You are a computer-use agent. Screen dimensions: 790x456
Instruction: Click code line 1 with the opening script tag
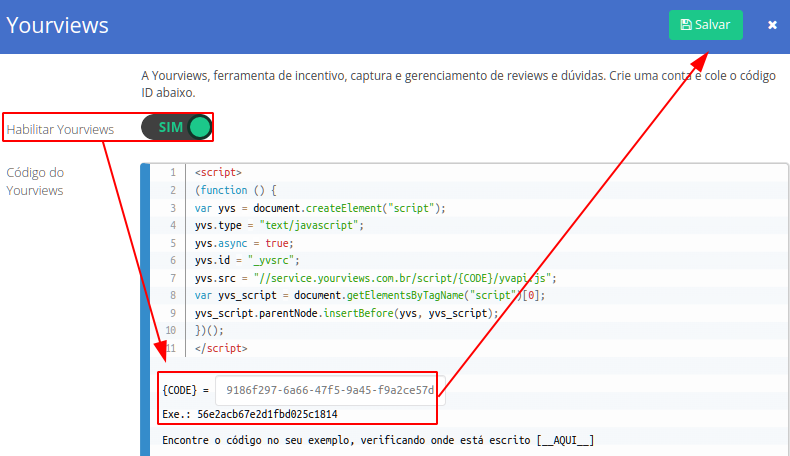(x=218, y=172)
